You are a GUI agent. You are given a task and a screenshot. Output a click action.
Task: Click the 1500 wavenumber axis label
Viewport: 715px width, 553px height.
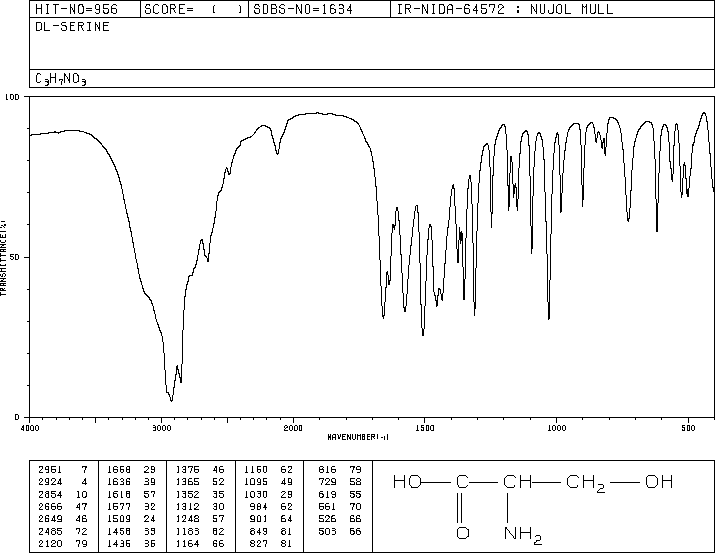425,428
